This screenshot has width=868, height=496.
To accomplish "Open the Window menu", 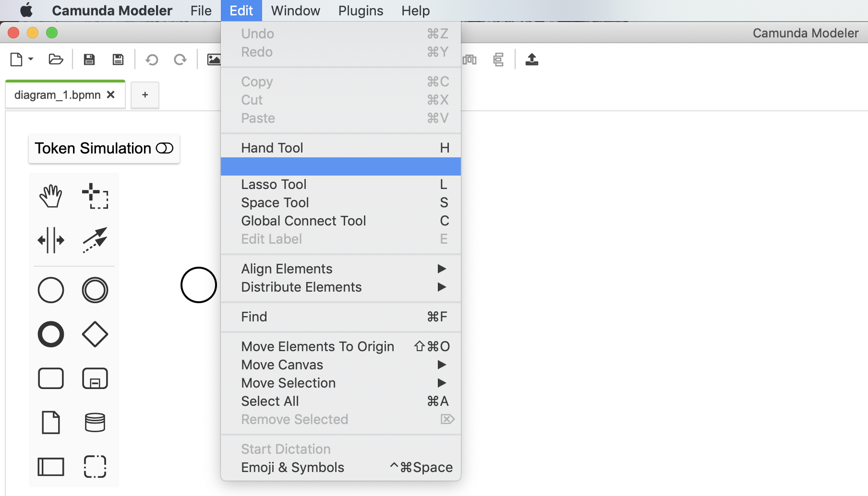I will pos(295,11).
